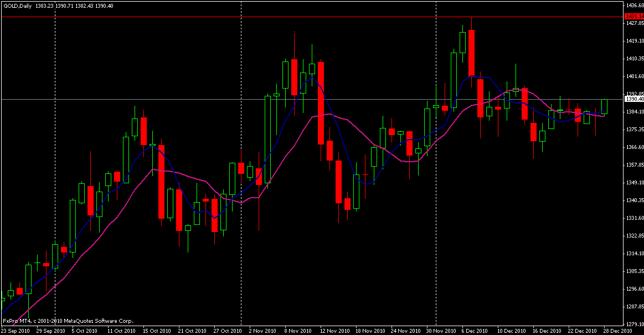Click the dotted vertical separator near 2 Nov 2010
Viewport: 644px width, 335px height.
[241, 166]
